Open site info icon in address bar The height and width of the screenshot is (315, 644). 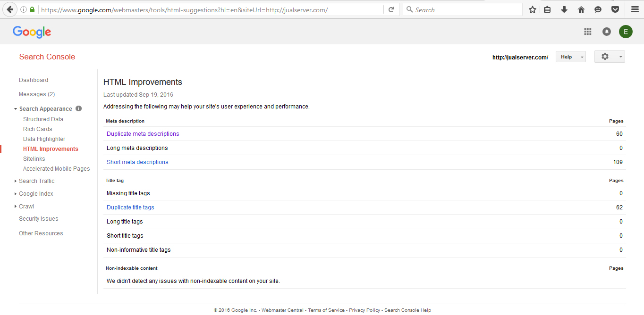click(x=24, y=9)
